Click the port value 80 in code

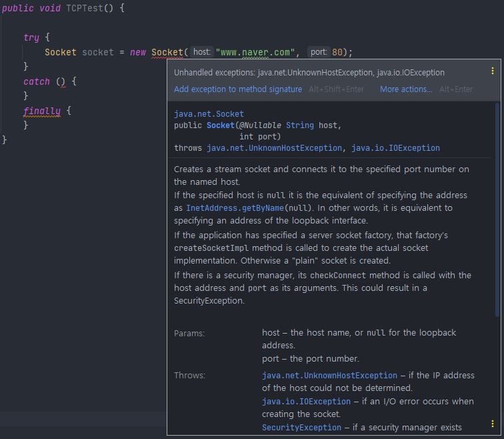pyautogui.click(x=337, y=52)
